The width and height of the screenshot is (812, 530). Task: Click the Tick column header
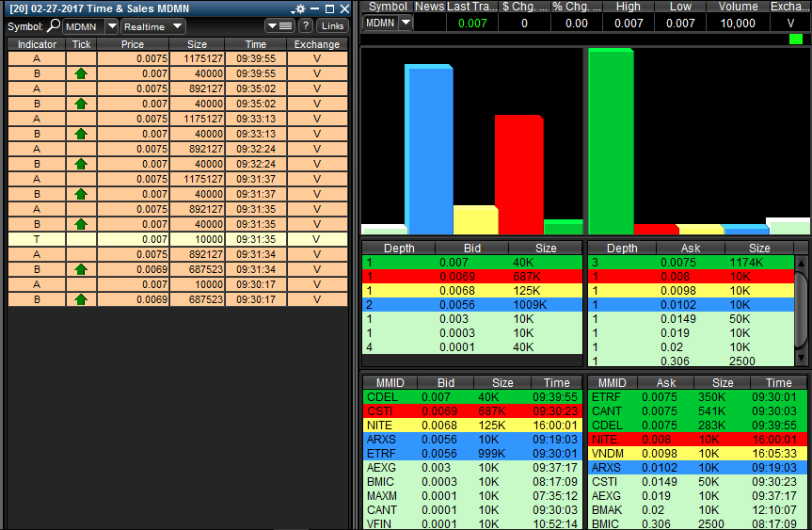[x=81, y=44]
